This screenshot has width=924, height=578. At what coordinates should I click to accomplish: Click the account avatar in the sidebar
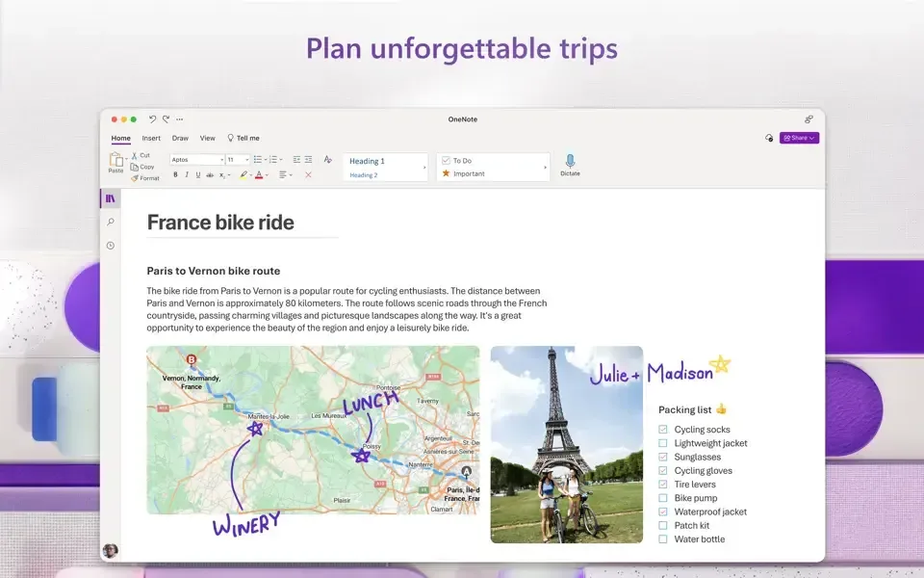coord(110,551)
